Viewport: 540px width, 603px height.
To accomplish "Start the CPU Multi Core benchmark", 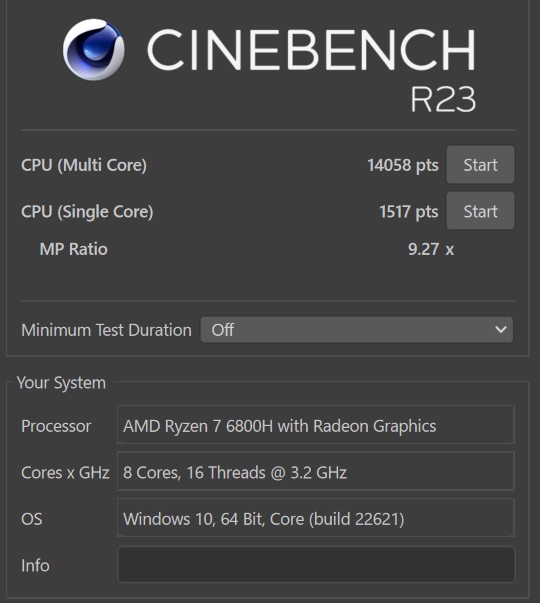I will (480, 165).
